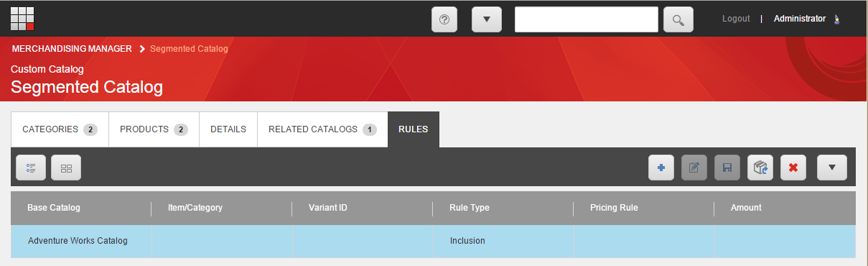Screen dimensions: 868x266
Task: Open the dropdown arrow beside search box
Action: [487, 19]
